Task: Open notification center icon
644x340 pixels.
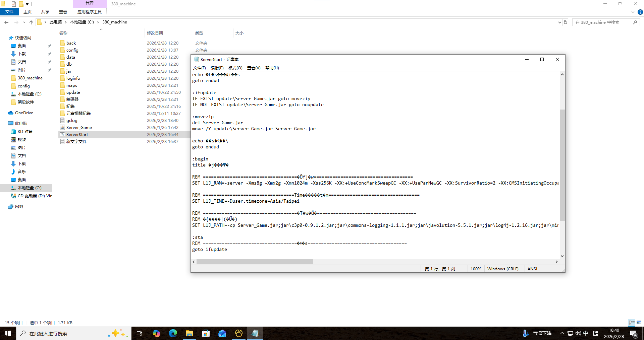Action: (x=633, y=333)
